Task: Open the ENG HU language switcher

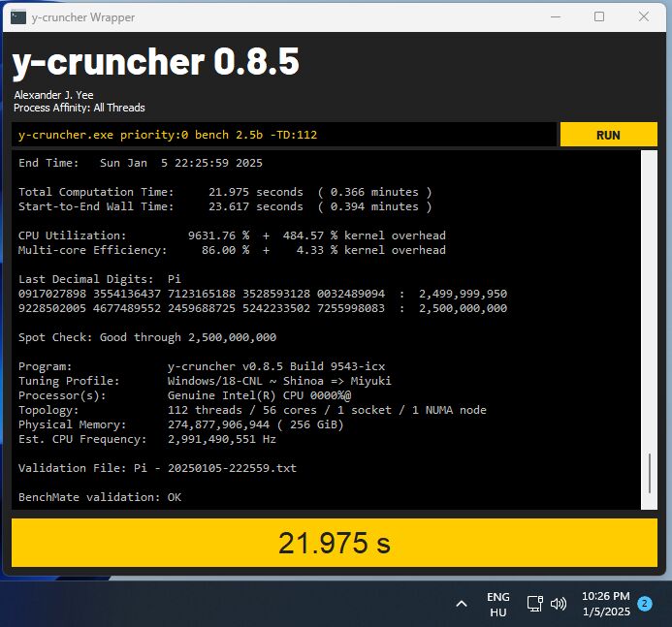Action: 498,605
